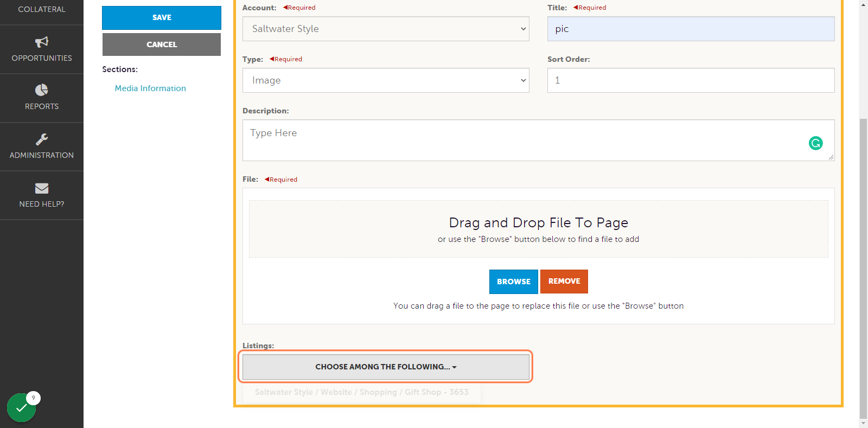868x428 pixels.
Task: Click the Title field containing pic
Action: pos(691,29)
